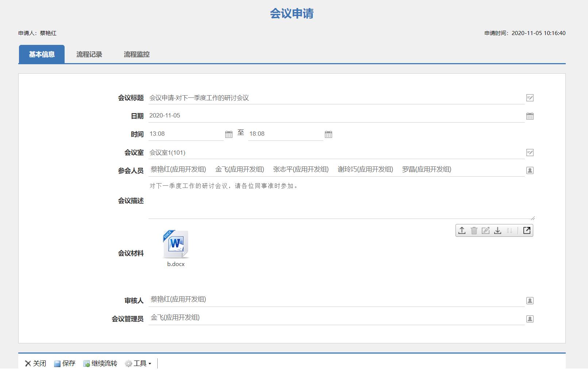
Task: Open attachments in a pop-out window
Action: [x=527, y=231]
